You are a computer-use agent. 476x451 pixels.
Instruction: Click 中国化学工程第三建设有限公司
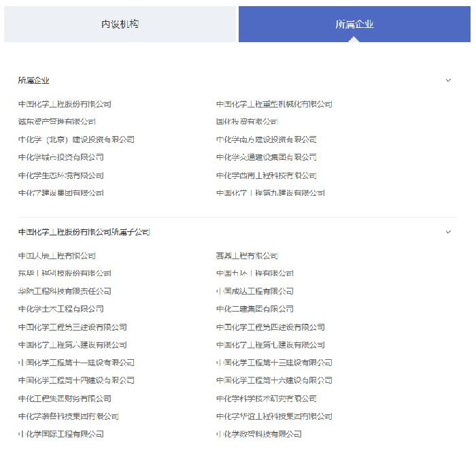coord(72,327)
